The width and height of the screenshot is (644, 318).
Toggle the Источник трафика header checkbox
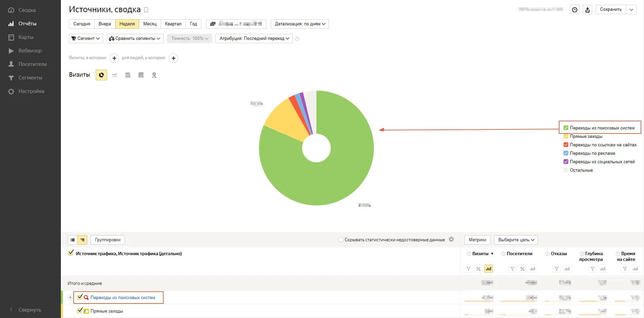coord(71,253)
